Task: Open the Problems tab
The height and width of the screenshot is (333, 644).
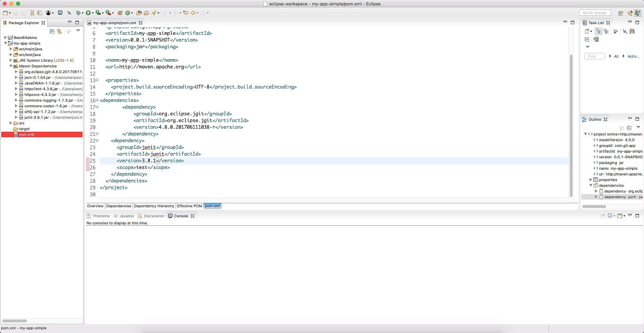Action: pos(101,216)
